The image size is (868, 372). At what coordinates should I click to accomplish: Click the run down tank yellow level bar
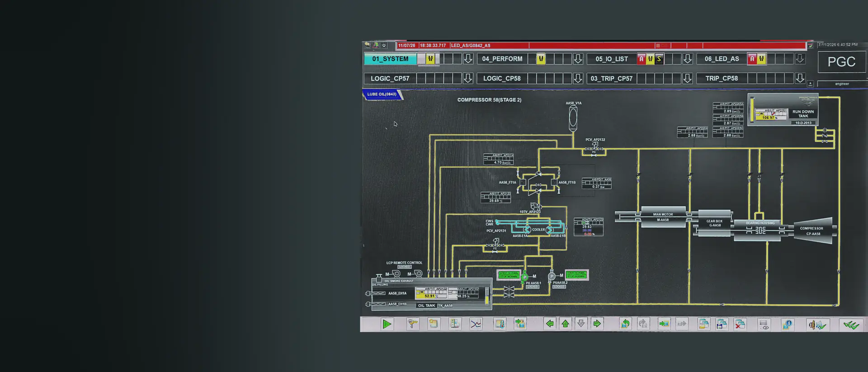pos(752,110)
